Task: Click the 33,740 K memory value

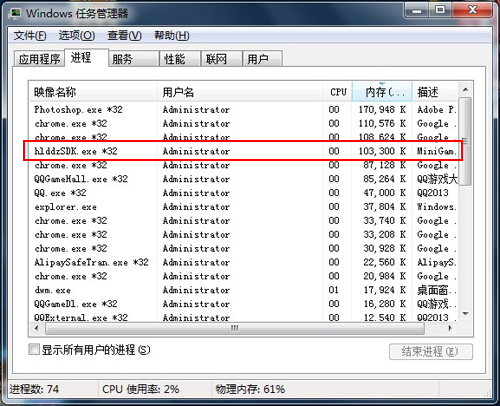Action: (384, 221)
